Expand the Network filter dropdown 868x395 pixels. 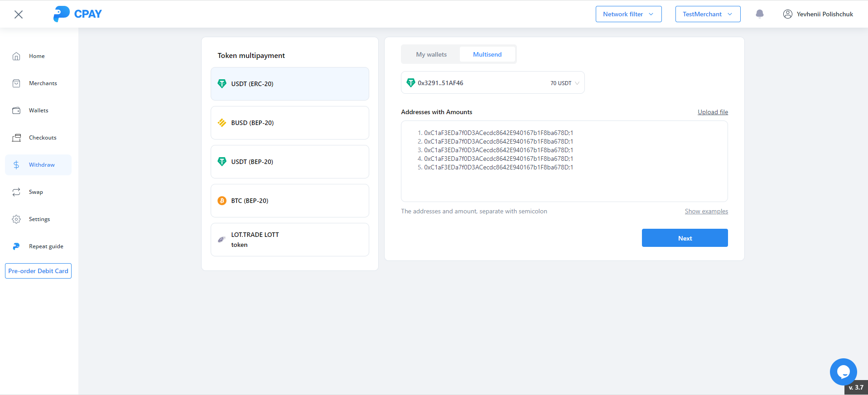628,14
